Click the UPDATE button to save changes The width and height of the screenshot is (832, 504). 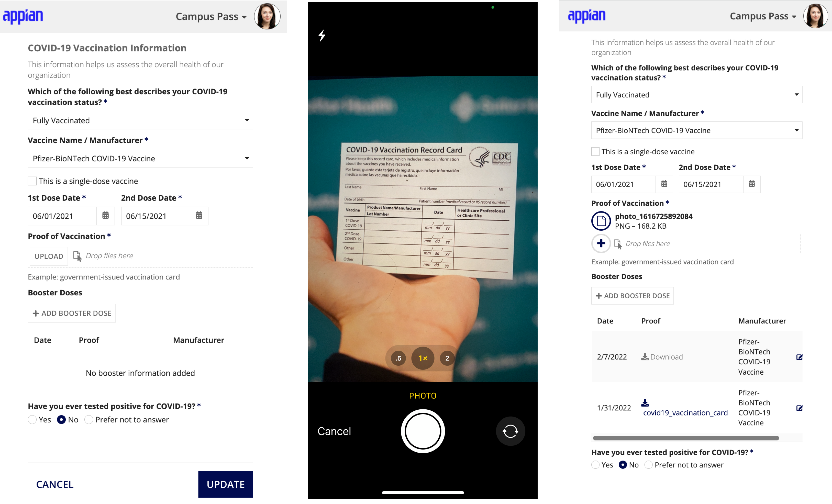(x=225, y=484)
